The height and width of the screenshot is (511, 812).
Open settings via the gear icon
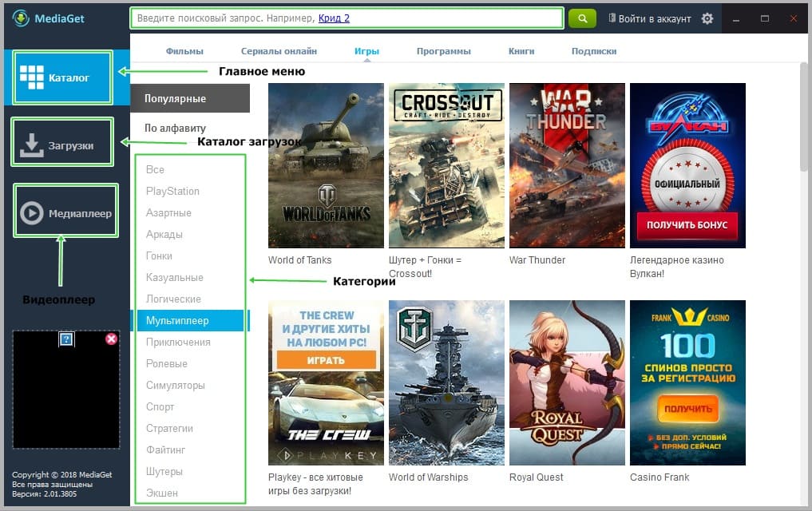pyautogui.click(x=707, y=18)
